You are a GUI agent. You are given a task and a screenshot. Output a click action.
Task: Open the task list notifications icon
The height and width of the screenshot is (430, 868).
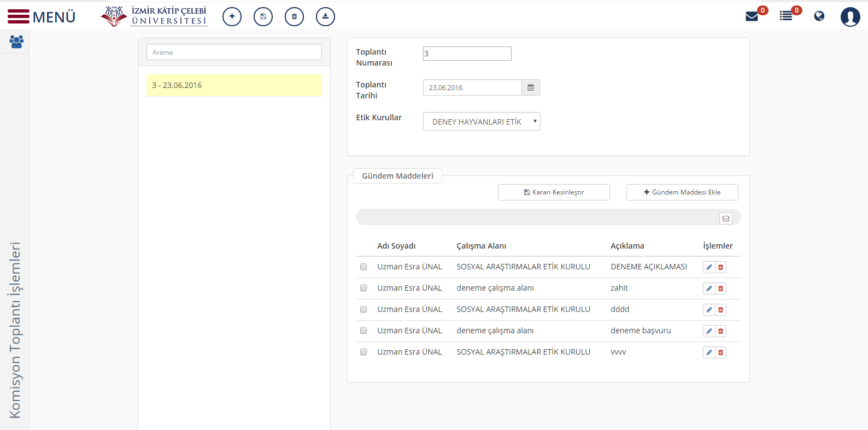(786, 16)
